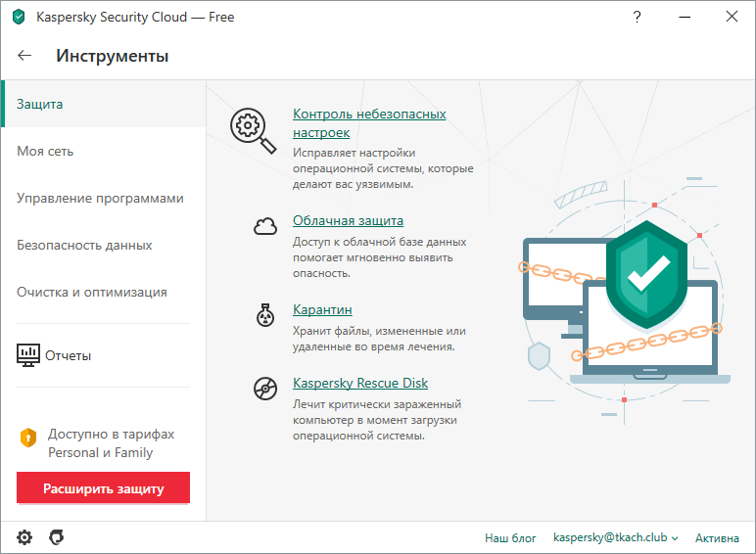Switch to Моя сеть section
Screen dimensions: 756x554
[104, 152]
